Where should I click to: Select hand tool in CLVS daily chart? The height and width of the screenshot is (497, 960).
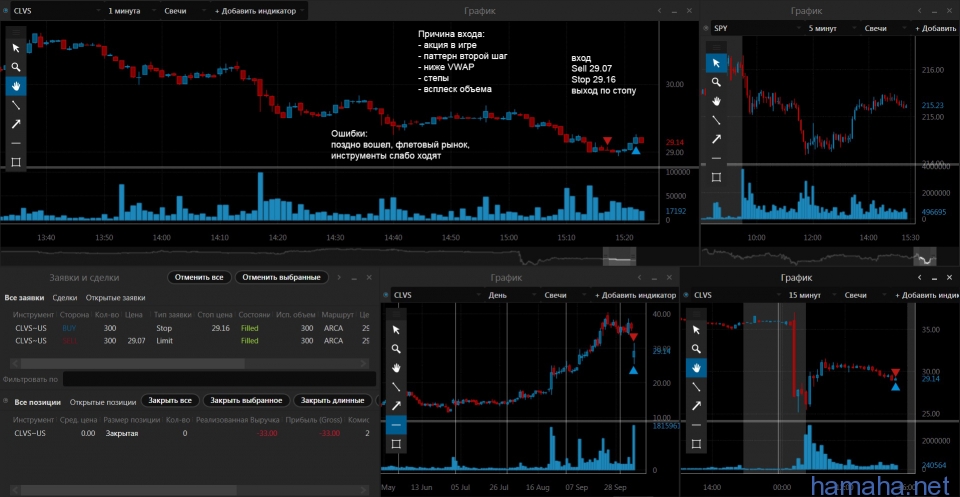point(396,368)
